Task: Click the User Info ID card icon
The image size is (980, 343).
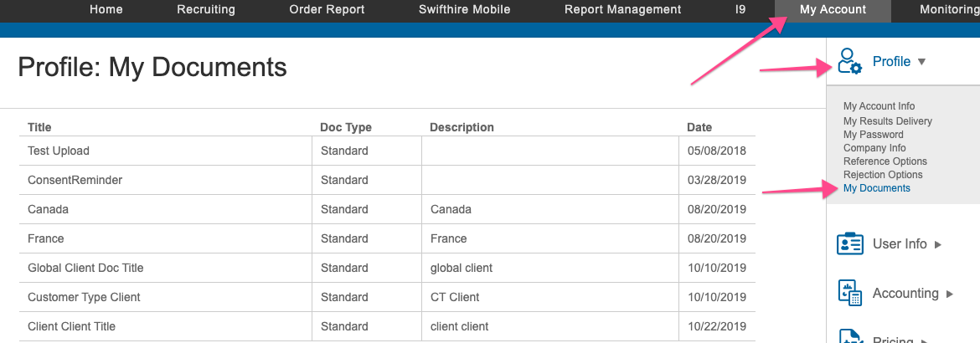Action: [849, 243]
